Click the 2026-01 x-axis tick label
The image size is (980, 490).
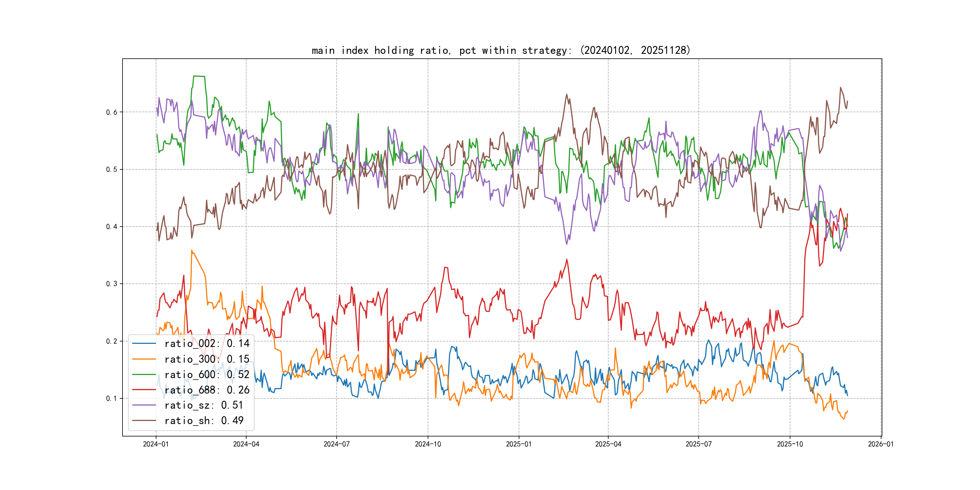pyautogui.click(x=881, y=444)
